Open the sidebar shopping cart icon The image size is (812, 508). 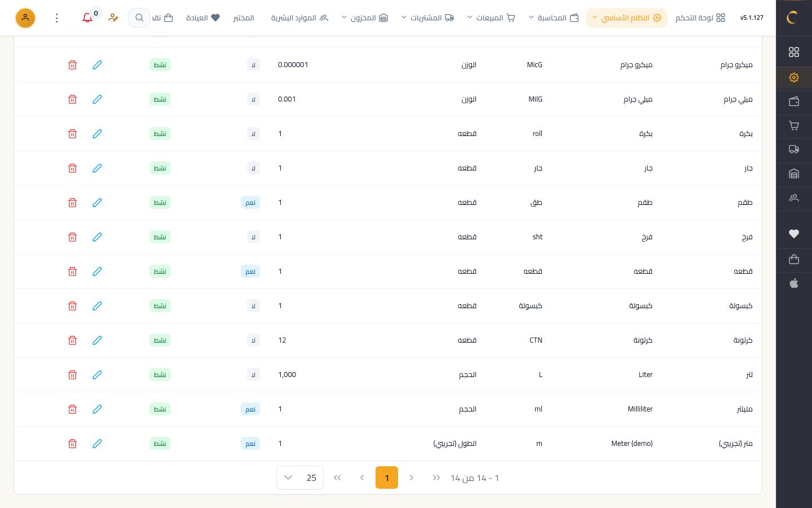(794, 126)
